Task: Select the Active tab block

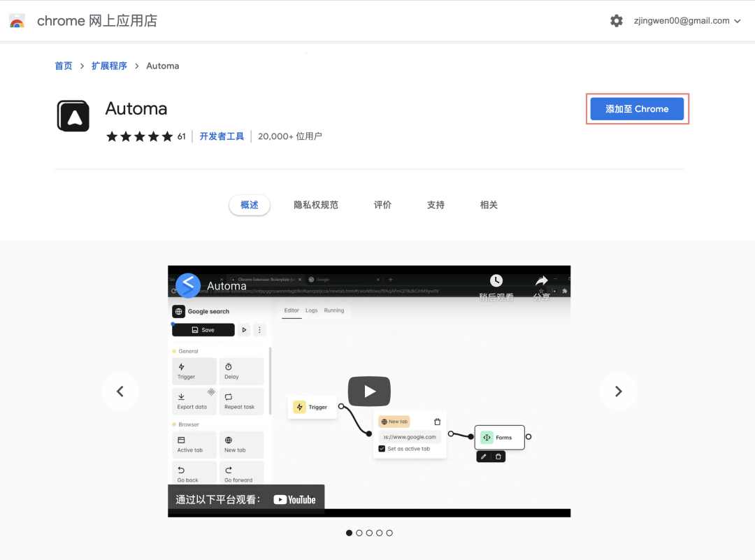Action: [194, 445]
